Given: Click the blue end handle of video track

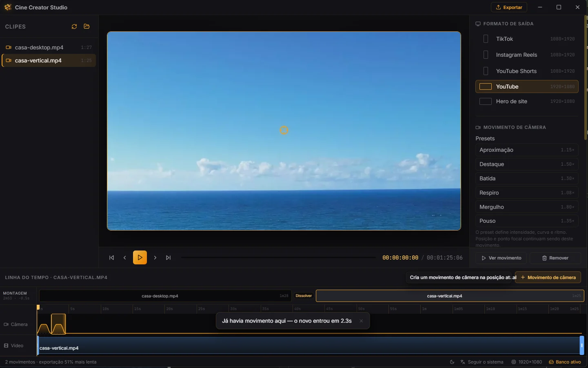Looking at the screenshot, I should (582, 346).
